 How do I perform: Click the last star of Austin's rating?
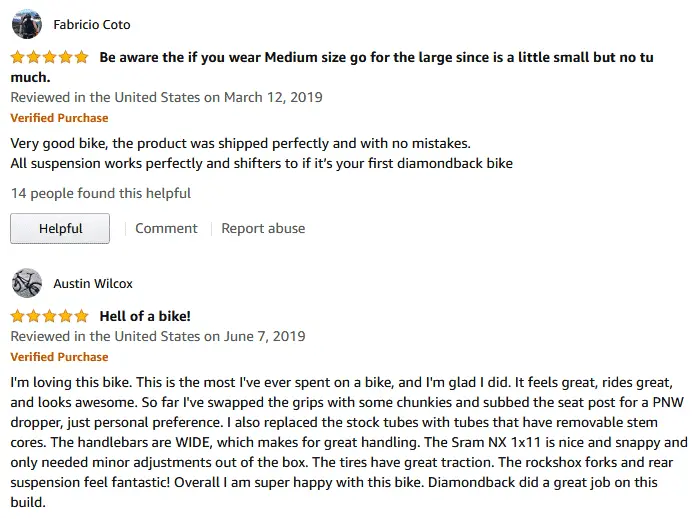82,316
